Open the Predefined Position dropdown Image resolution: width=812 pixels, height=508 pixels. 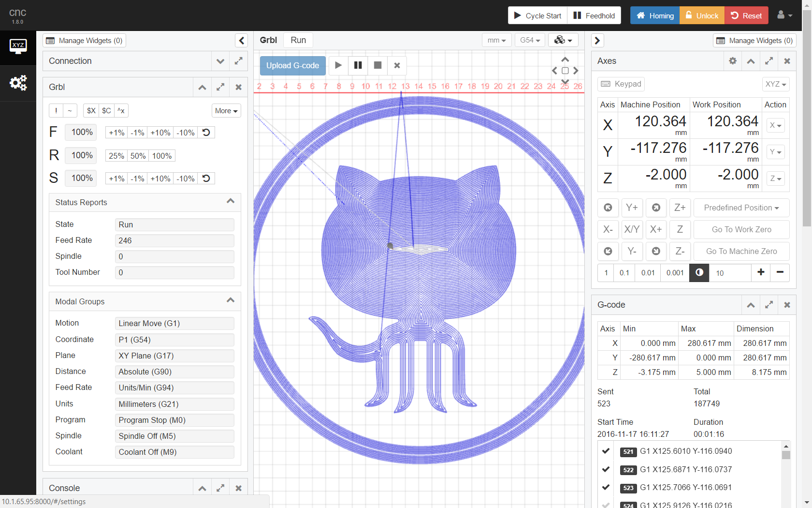pos(741,208)
